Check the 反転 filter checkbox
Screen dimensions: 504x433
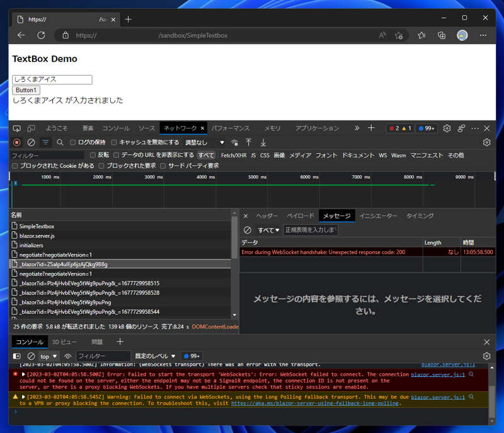[93, 155]
